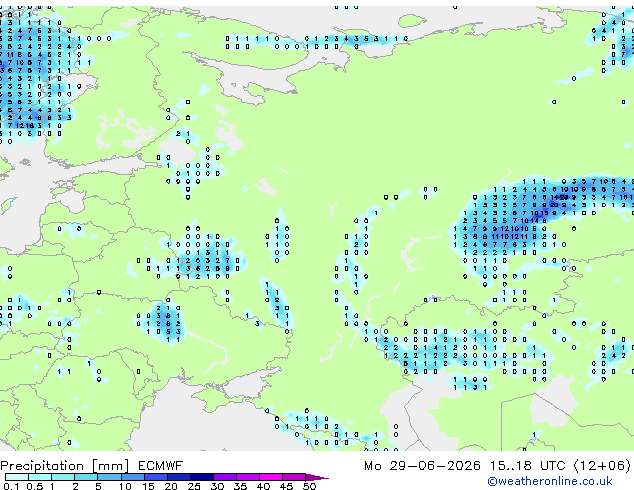Select the 10–15 mm blue legend swatch
Viewport: 634px width, 490px height.
pos(132,477)
